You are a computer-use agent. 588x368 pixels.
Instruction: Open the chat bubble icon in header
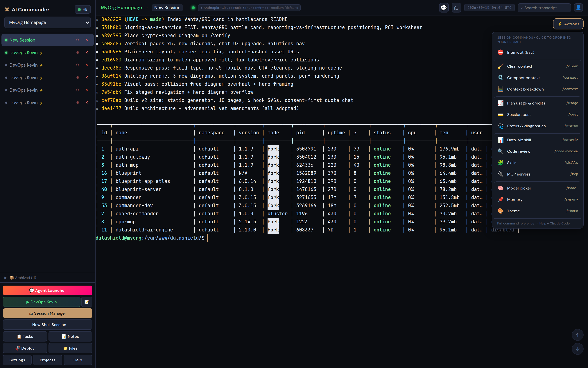click(x=444, y=8)
